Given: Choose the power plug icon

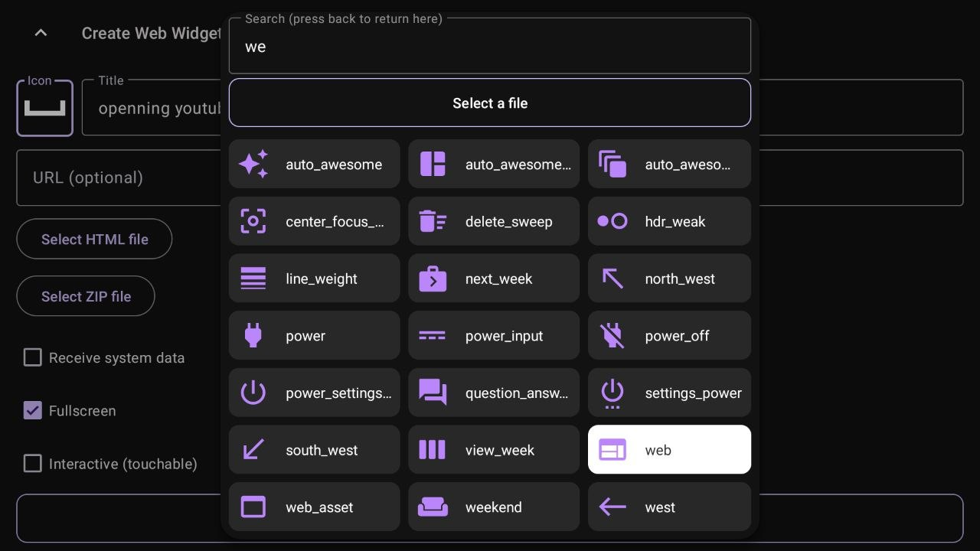Looking at the screenshot, I should 314,336.
